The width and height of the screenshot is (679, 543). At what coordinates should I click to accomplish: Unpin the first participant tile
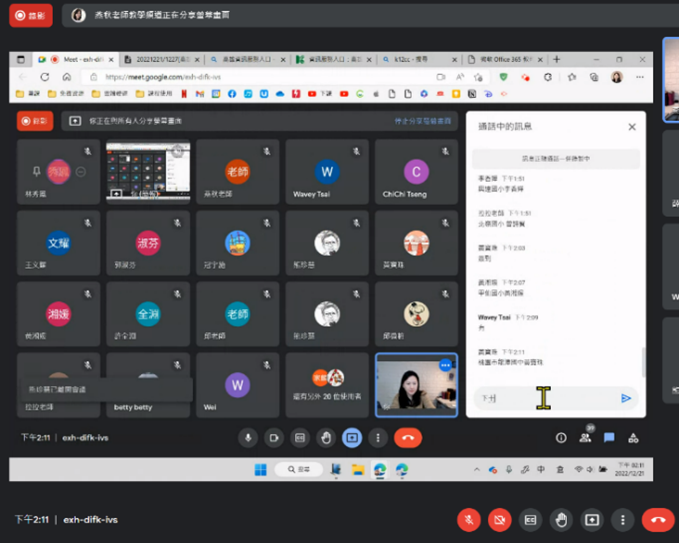pyautogui.click(x=37, y=172)
